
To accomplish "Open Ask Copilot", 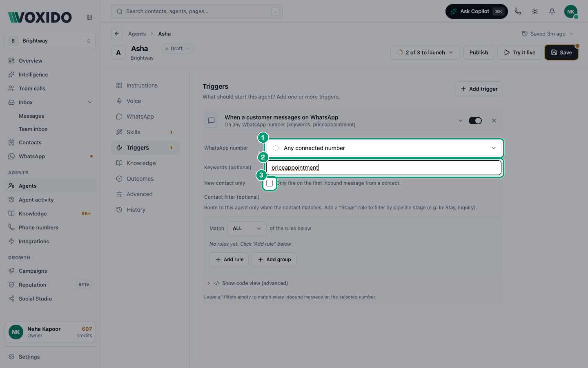I will pos(477,11).
